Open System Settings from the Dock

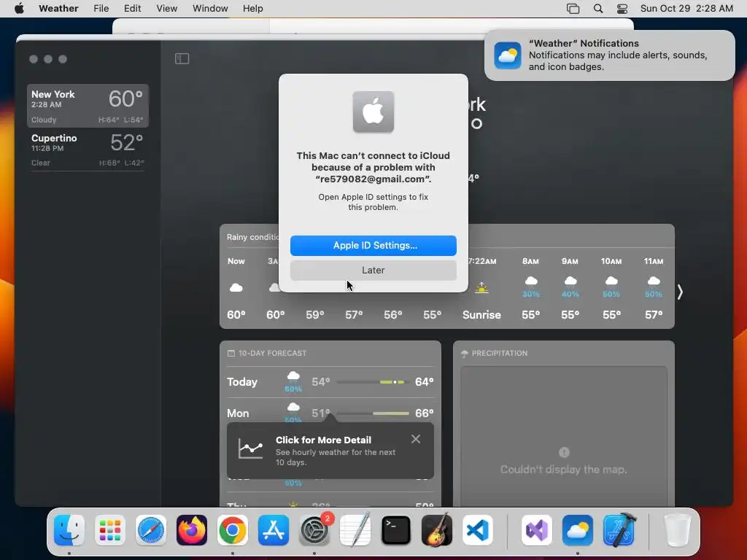tap(314, 530)
